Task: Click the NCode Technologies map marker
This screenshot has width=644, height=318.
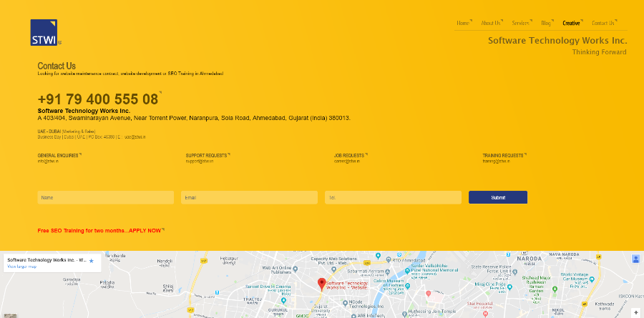Action: [x=346, y=303]
